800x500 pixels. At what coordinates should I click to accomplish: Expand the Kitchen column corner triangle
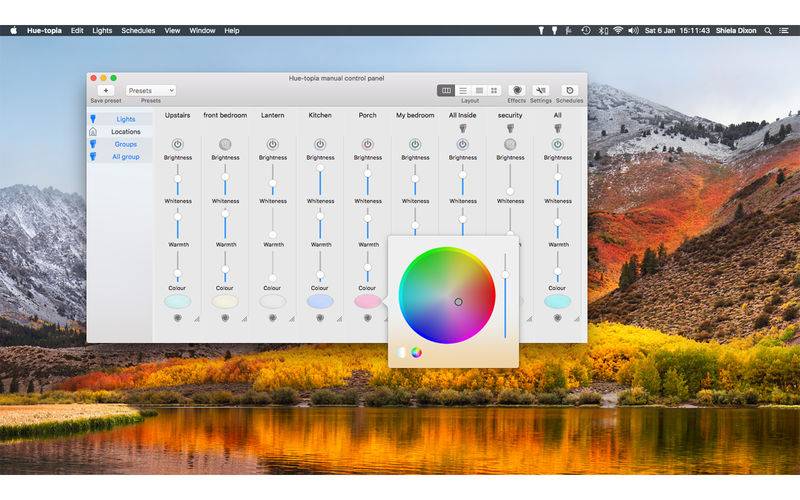[339, 319]
